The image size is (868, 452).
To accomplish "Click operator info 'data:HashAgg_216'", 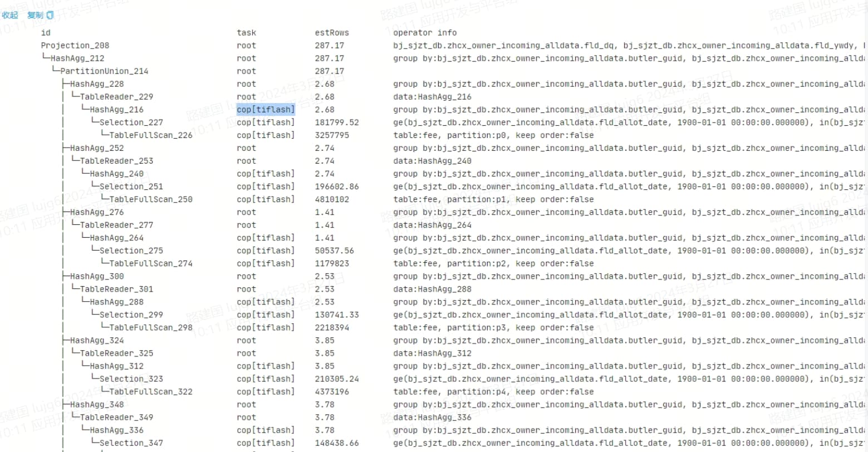I will tap(432, 97).
